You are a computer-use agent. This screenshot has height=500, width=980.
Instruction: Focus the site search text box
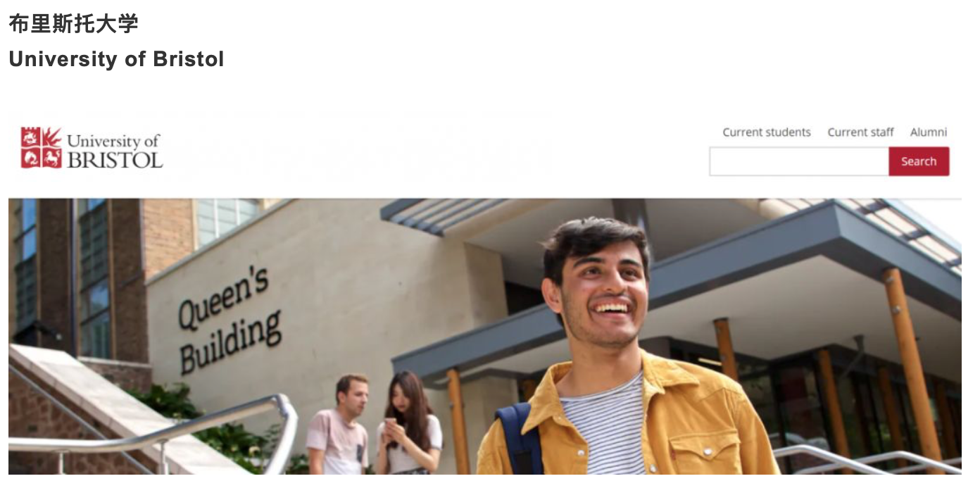tap(799, 161)
